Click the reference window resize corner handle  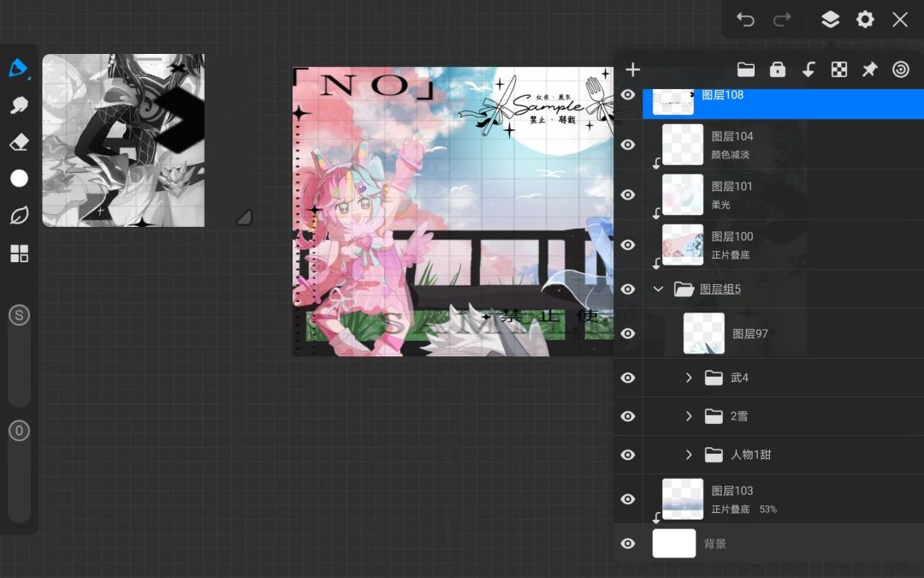click(244, 217)
